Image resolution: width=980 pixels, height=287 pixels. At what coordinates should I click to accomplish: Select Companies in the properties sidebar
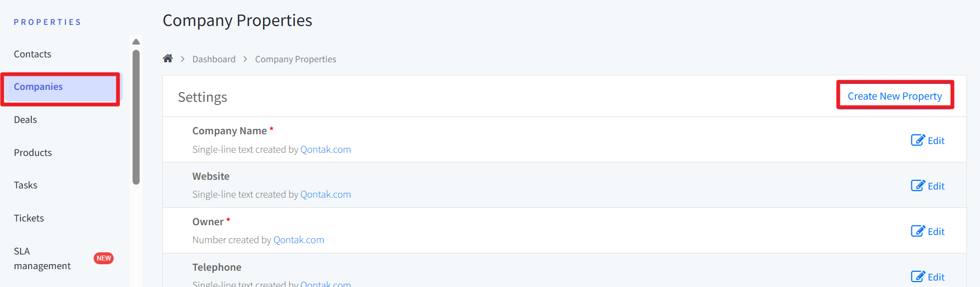pos(38,87)
